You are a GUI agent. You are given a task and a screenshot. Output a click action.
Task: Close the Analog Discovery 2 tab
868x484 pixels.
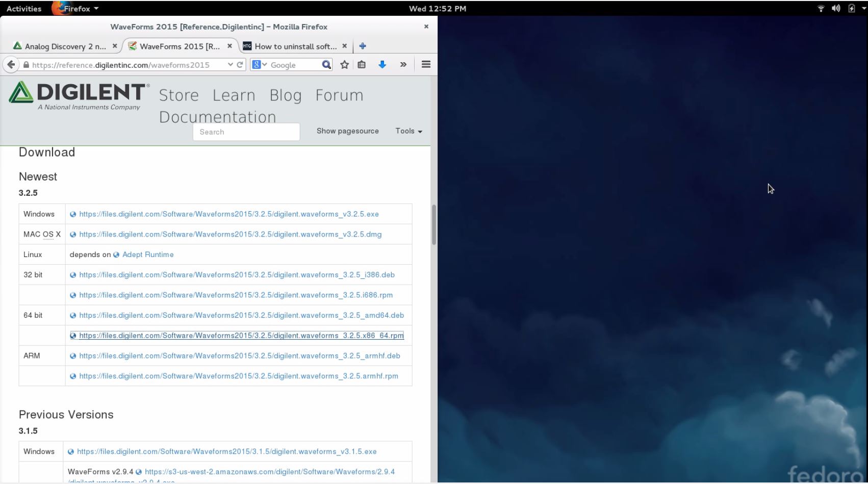tap(115, 46)
